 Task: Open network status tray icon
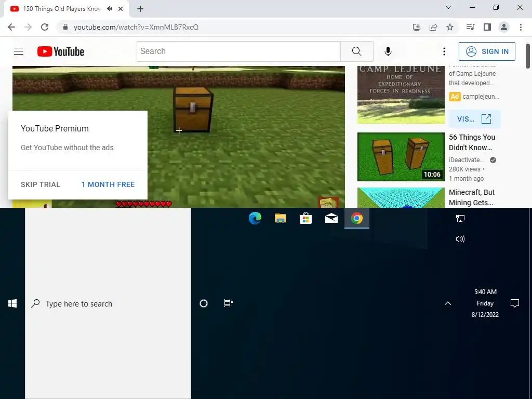tap(460, 219)
